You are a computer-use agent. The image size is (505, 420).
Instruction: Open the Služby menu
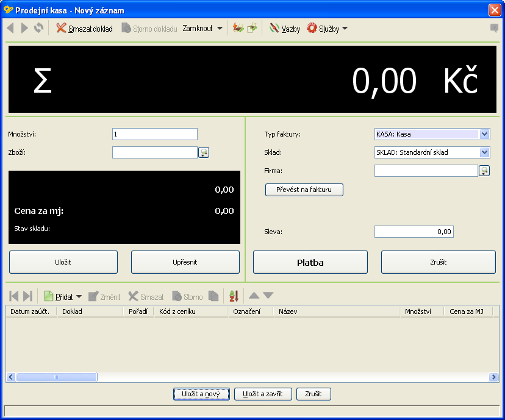click(x=328, y=28)
